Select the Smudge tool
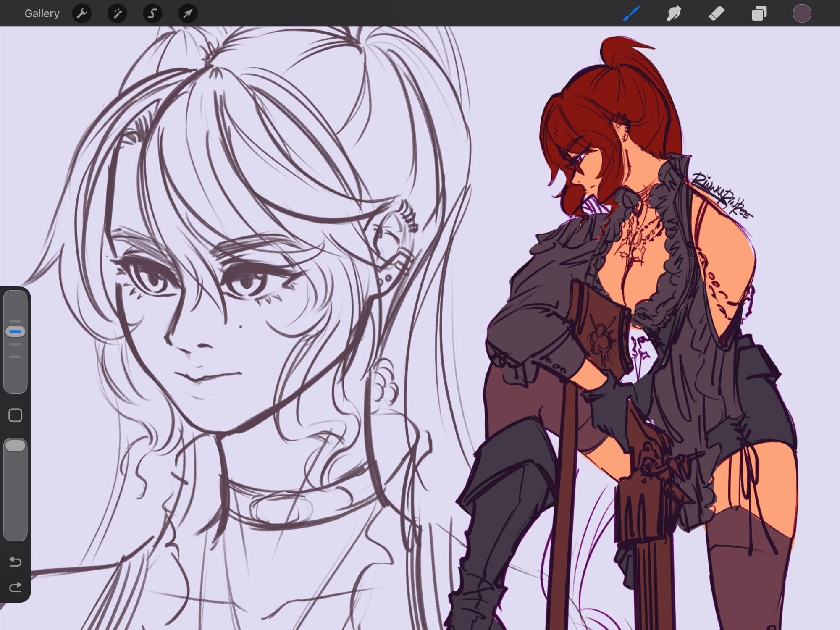Image resolution: width=840 pixels, height=630 pixels. (x=674, y=13)
